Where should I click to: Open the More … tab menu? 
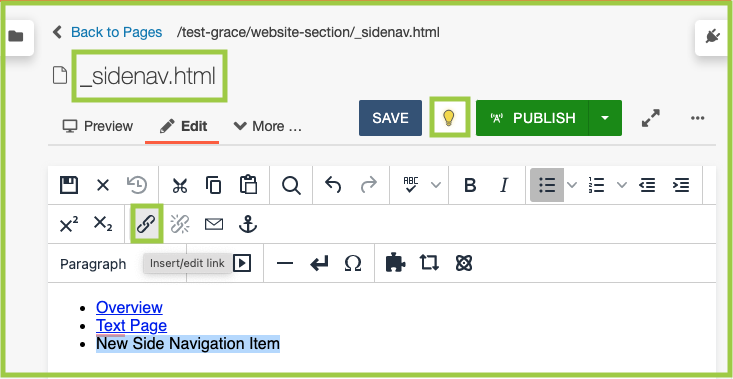click(x=267, y=126)
